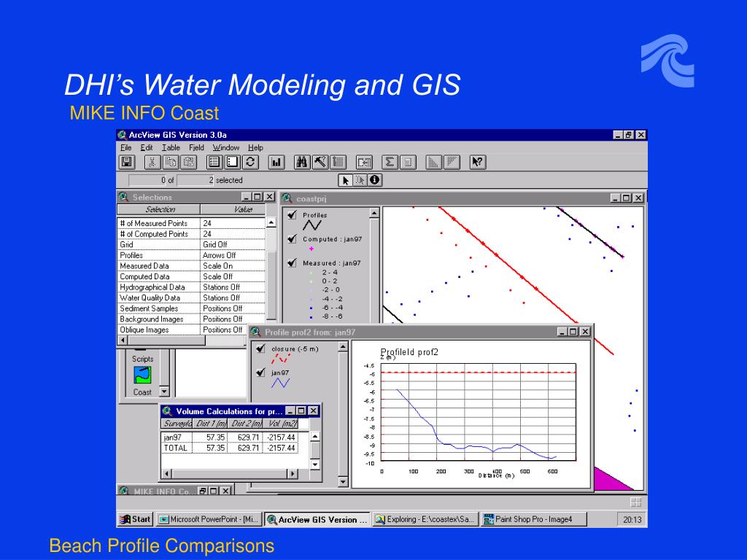This screenshot has width=747, height=560.
Task: Click scroll-up arrow in Selections table
Action: [x=271, y=222]
